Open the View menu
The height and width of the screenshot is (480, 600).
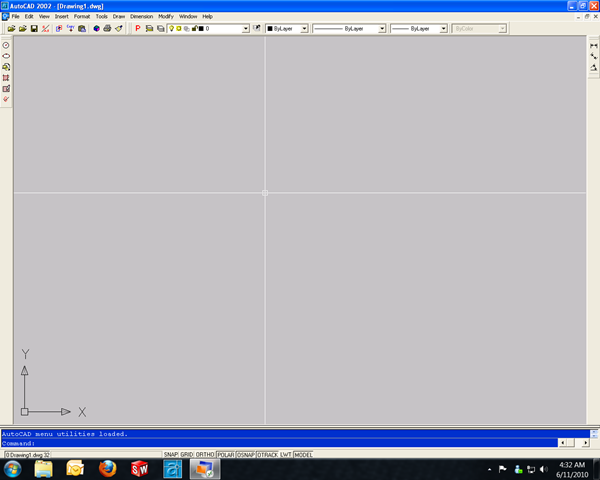pos(44,16)
